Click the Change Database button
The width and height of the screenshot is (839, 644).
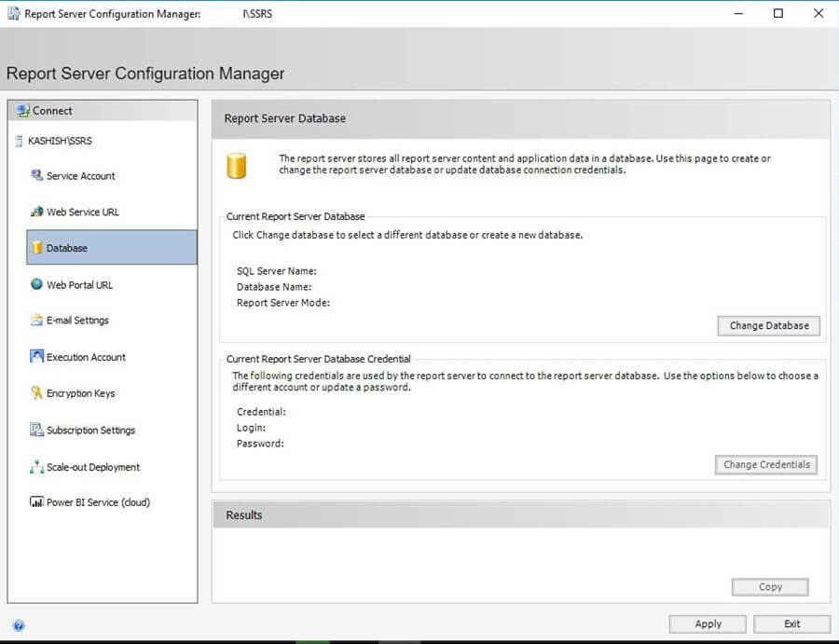click(x=768, y=325)
